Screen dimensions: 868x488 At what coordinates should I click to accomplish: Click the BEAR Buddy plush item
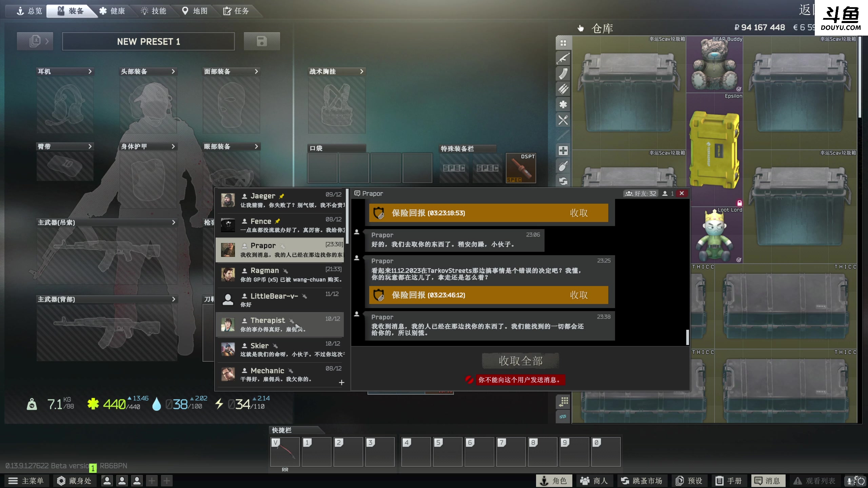click(x=714, y=64)
